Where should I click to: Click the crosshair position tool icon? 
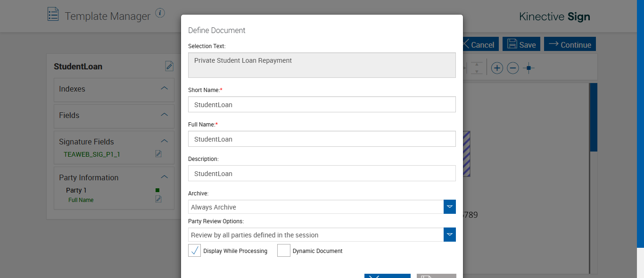click(529, 68)
